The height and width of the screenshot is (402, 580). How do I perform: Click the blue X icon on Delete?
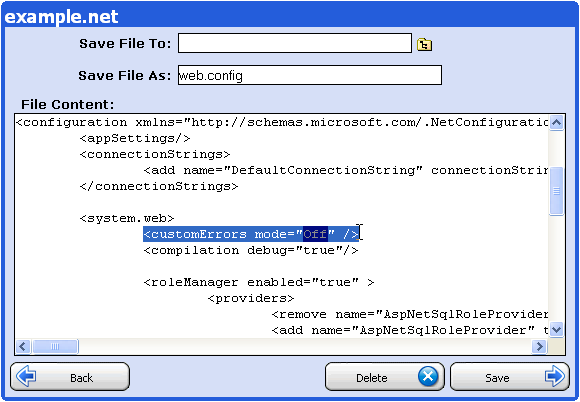(428, 376)
